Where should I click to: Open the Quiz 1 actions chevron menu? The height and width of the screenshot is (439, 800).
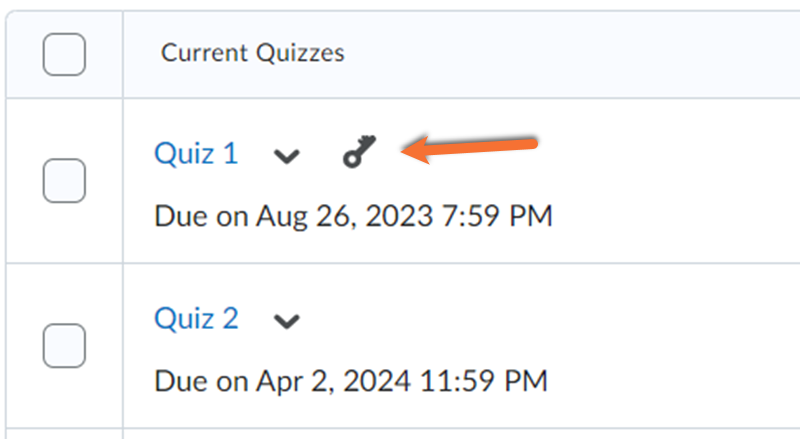(x=287, y=155)
